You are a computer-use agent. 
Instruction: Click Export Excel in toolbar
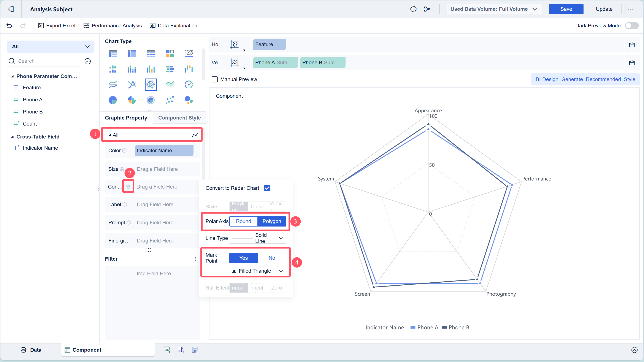(57, 25)
